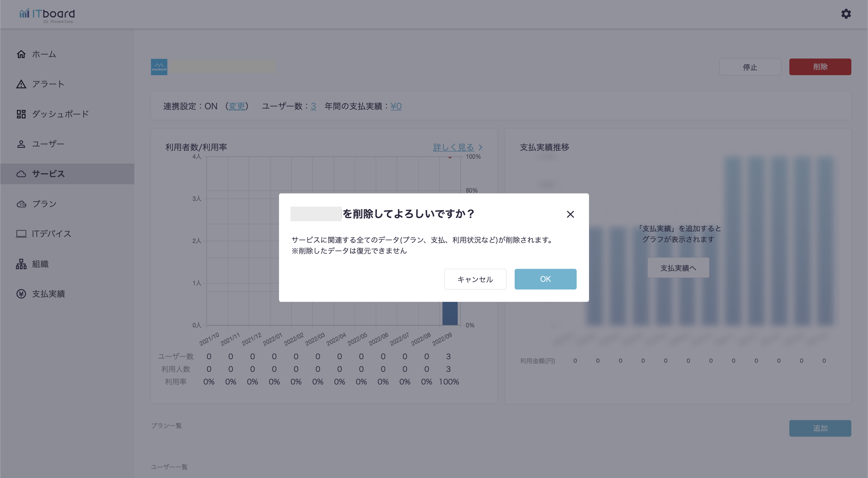Image resolution: width=868 pixels, height=478 pixels.
Task: Click the settings gear icon
Action: 846,14
